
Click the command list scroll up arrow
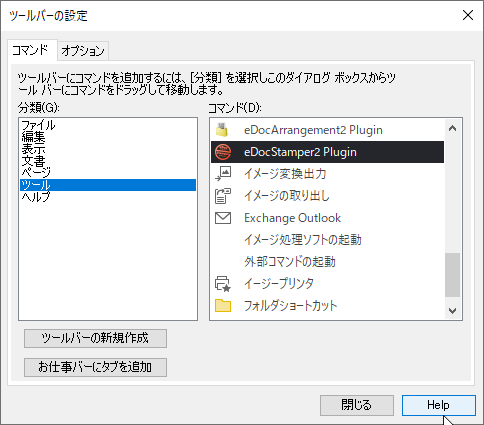452,128
